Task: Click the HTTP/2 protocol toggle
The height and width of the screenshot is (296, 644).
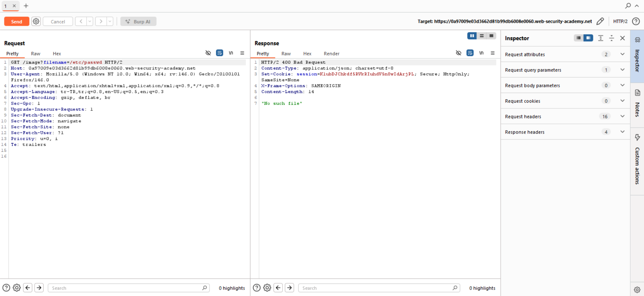Action: point(620,21)
